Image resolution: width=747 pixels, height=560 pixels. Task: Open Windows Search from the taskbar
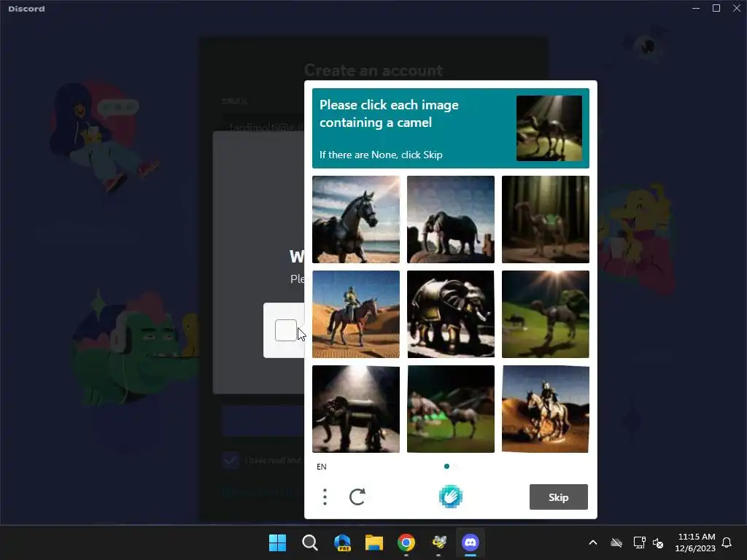tap(309, 542)
